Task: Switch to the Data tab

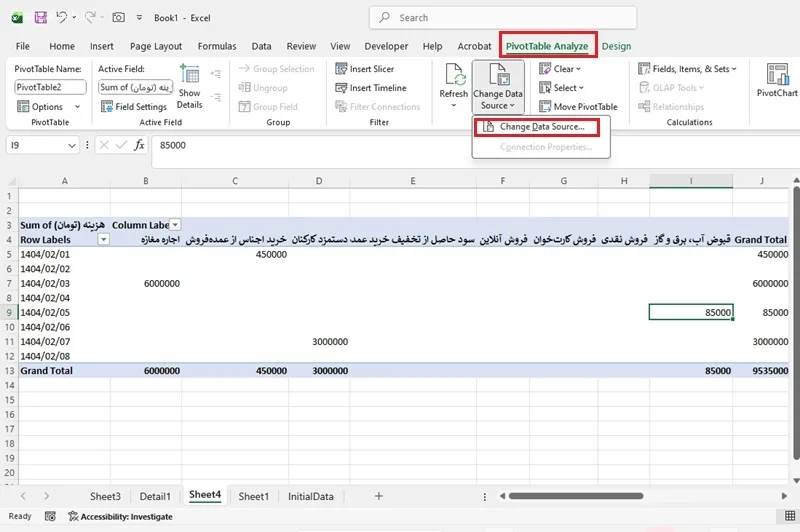Action: pyautogui.click(x=261, y=46)
